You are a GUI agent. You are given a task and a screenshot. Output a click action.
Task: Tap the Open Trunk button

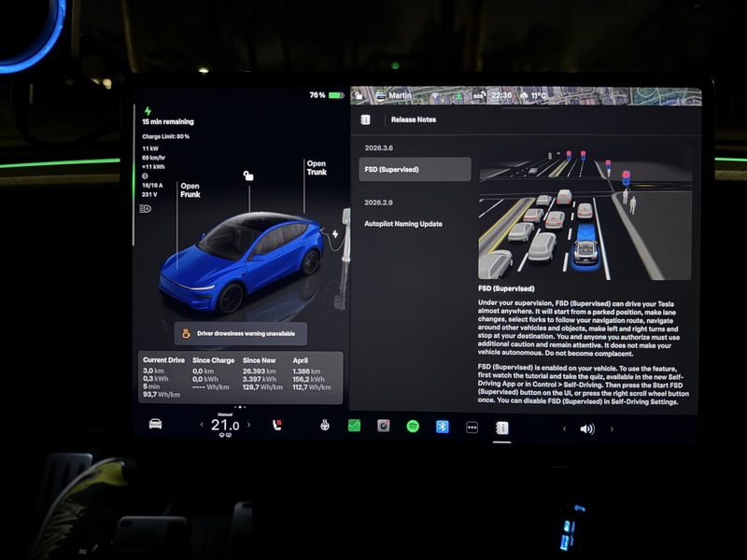[x=317, y=168]
